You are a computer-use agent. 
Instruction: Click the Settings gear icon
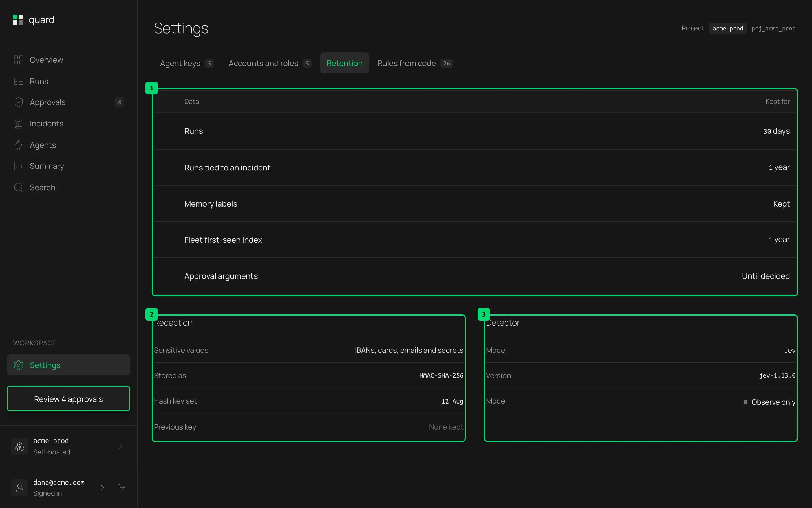18,365
